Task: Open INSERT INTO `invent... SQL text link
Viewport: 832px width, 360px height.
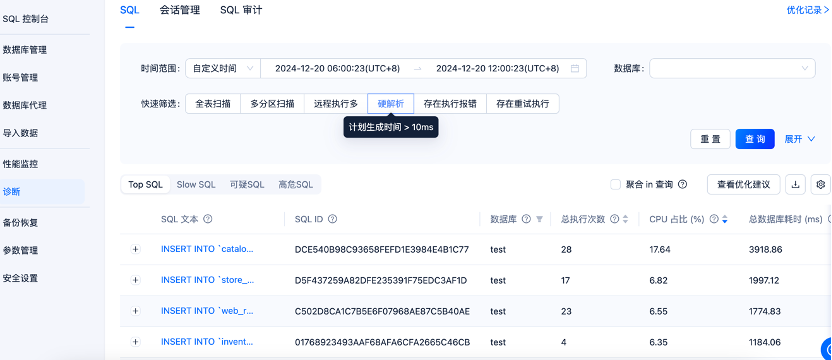Action: (207, 342)
